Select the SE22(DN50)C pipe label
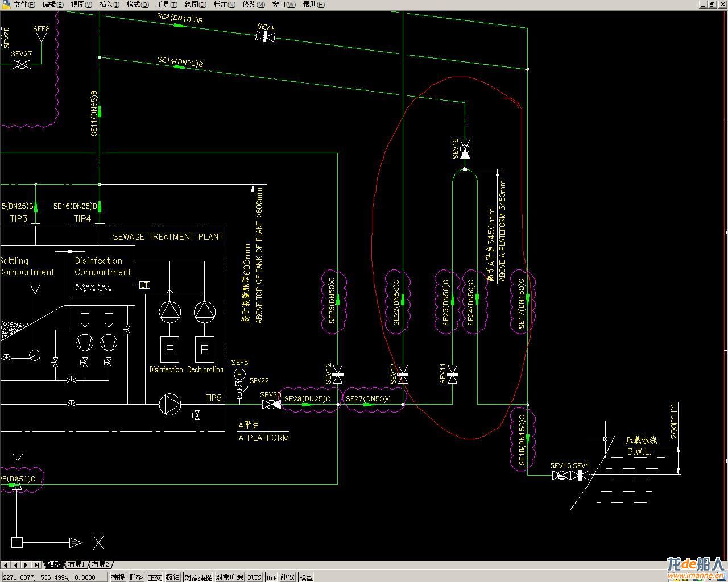Screen dimensions: 728x582 pos(396,302)
